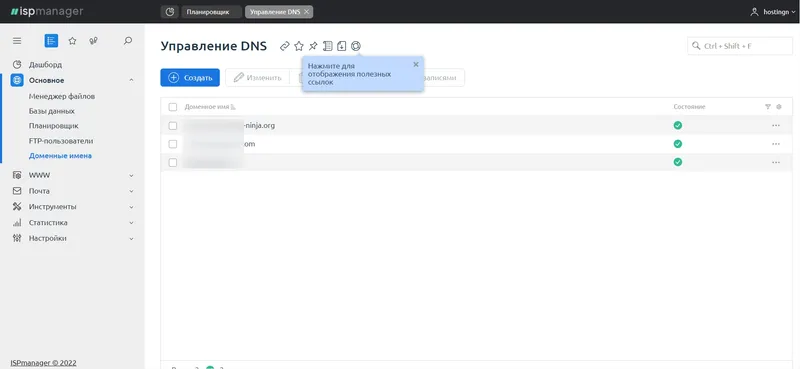The height and width of the screenshot is (369, 800).
Task: Tick the select-all header checkbox
Action: [173, 107]
